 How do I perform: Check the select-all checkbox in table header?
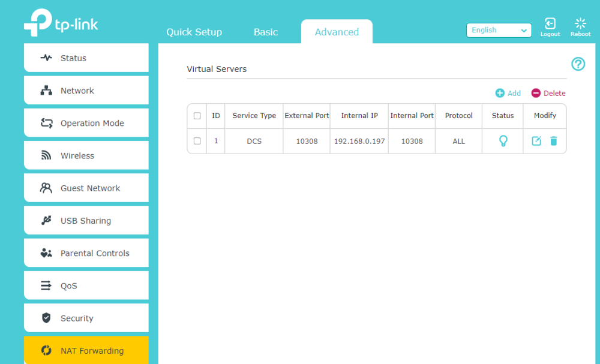pos(197,116)
